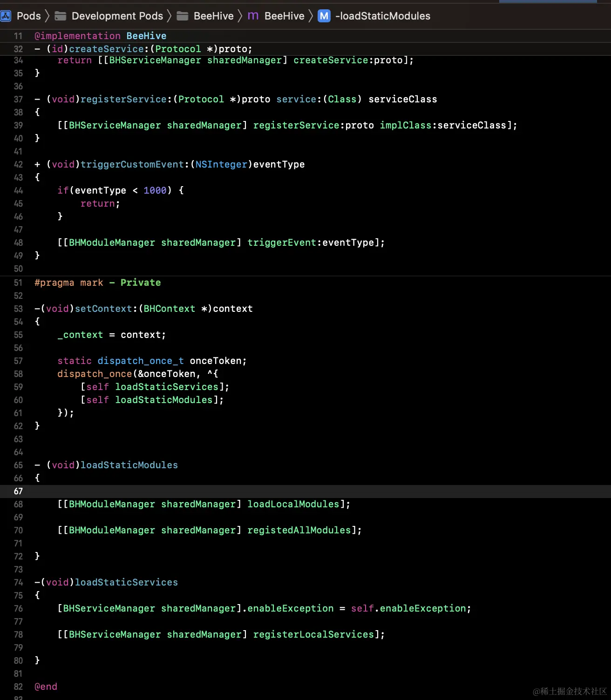Viewport: 611px width, 700px height.
Task: Open the Development Pods breadcrumb item
Action: tap(117, 16)
